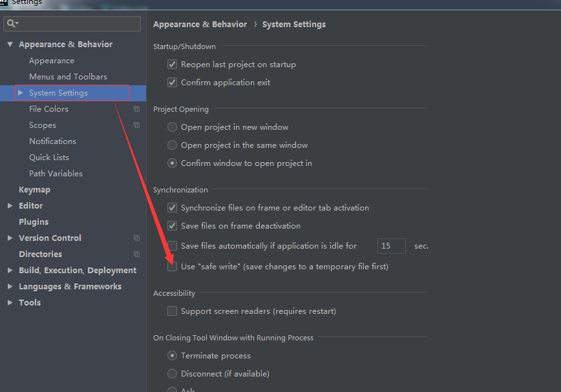The image size is (561, 392).
Task: Enable Support screen readers checkbox
Action: pyautogui.click(x=172, y=311)
